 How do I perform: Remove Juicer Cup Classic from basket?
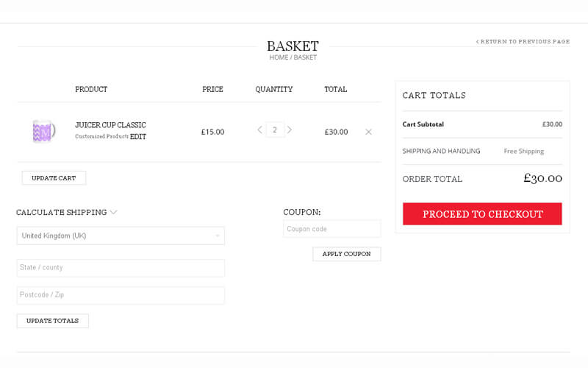[369, 132]
